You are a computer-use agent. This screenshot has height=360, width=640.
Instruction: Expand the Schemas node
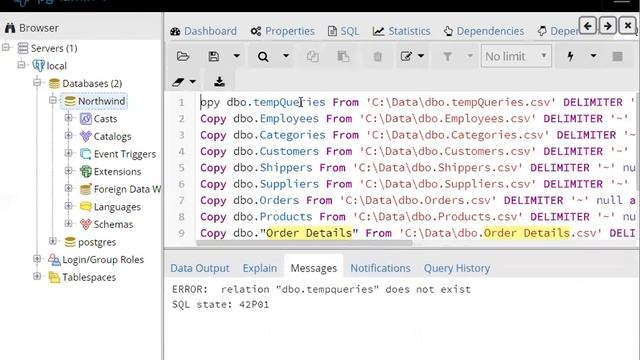tap(69, 223)
